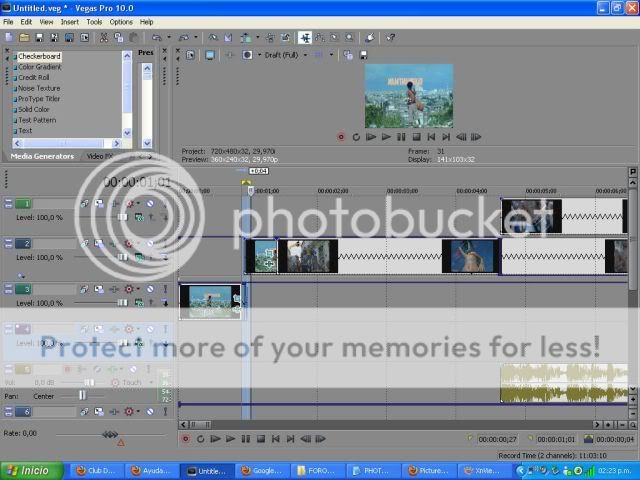Open Track FX for video track 1
Viewport: 640px width, 480px height.
point(114,203)
